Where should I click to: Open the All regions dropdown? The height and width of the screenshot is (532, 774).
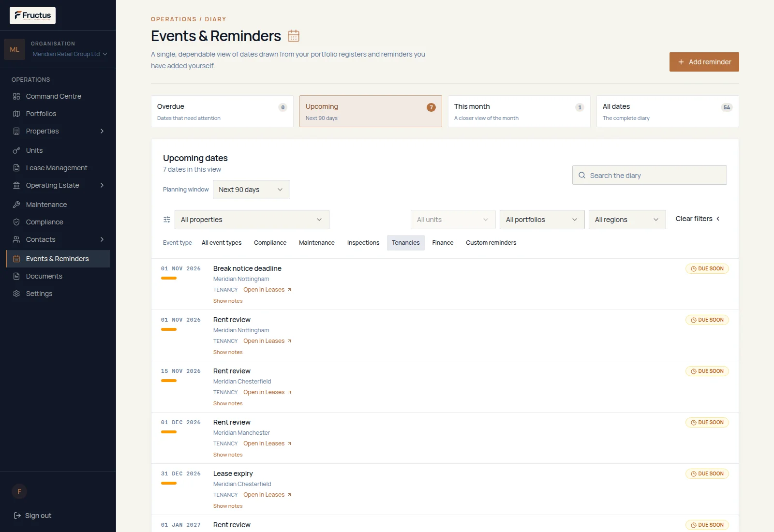click(x=627, y=220)
